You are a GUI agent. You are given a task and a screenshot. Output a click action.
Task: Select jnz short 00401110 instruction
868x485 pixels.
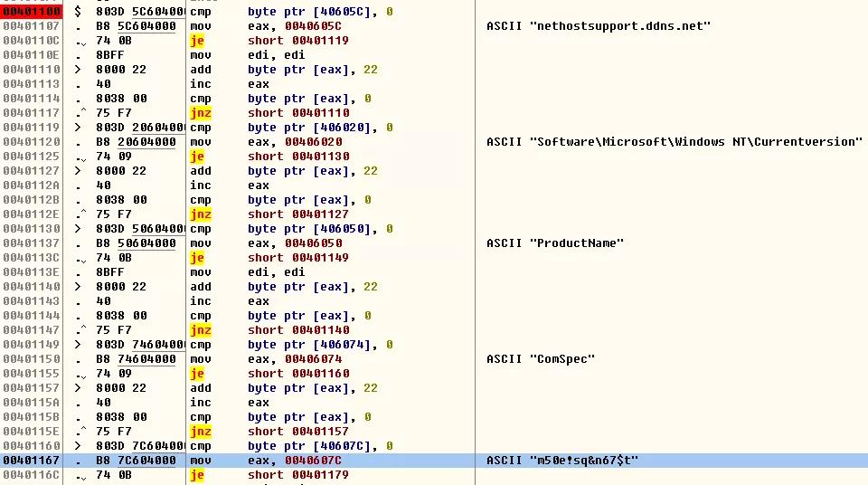pyautogui.click(x=269, y=112)
